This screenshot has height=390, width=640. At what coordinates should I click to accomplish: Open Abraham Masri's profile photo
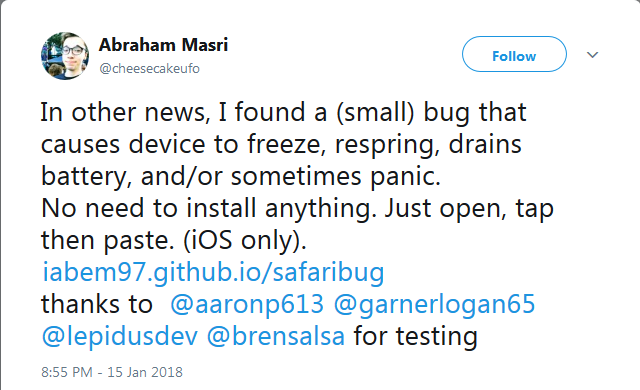tap(65, 56)
